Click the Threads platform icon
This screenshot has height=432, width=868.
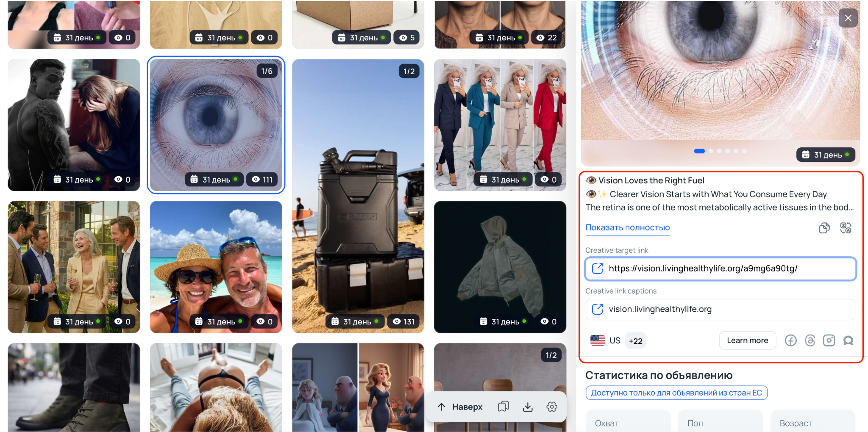(x=810, y=341)
